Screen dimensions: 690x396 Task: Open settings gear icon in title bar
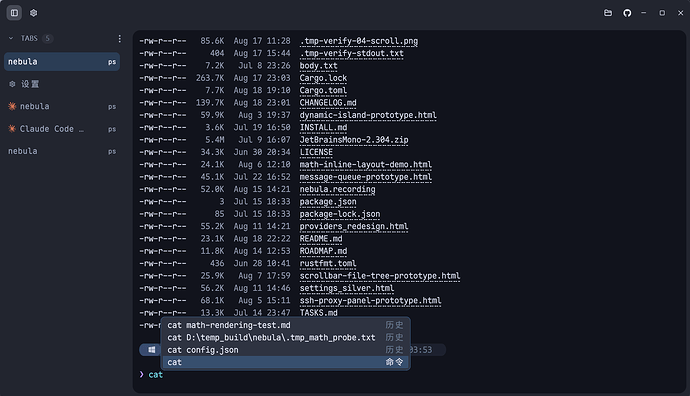point(33,13)
